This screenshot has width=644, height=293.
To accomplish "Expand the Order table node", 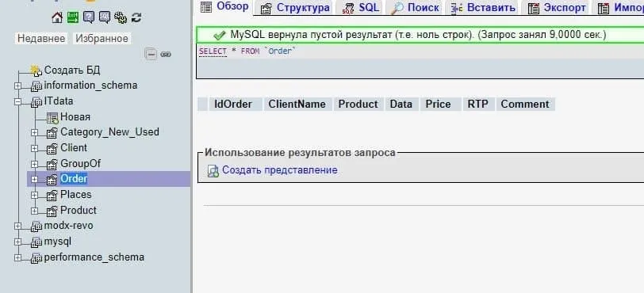I will click(x=35, y=179).
